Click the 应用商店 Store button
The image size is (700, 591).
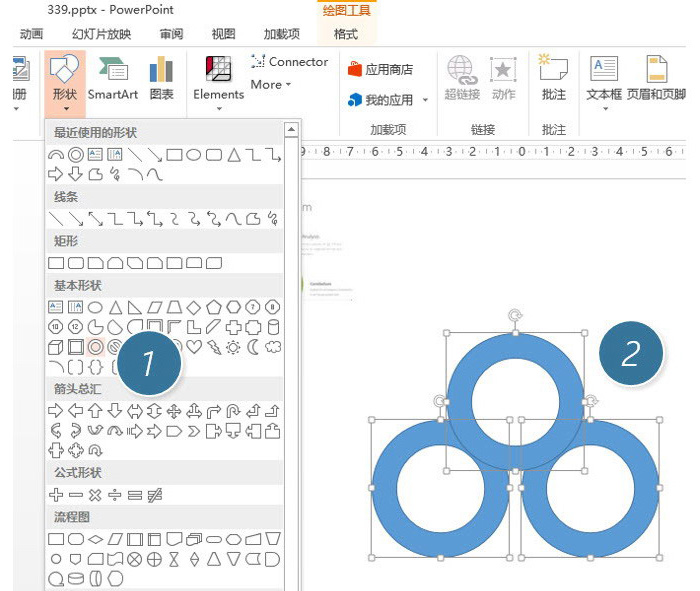380,70
